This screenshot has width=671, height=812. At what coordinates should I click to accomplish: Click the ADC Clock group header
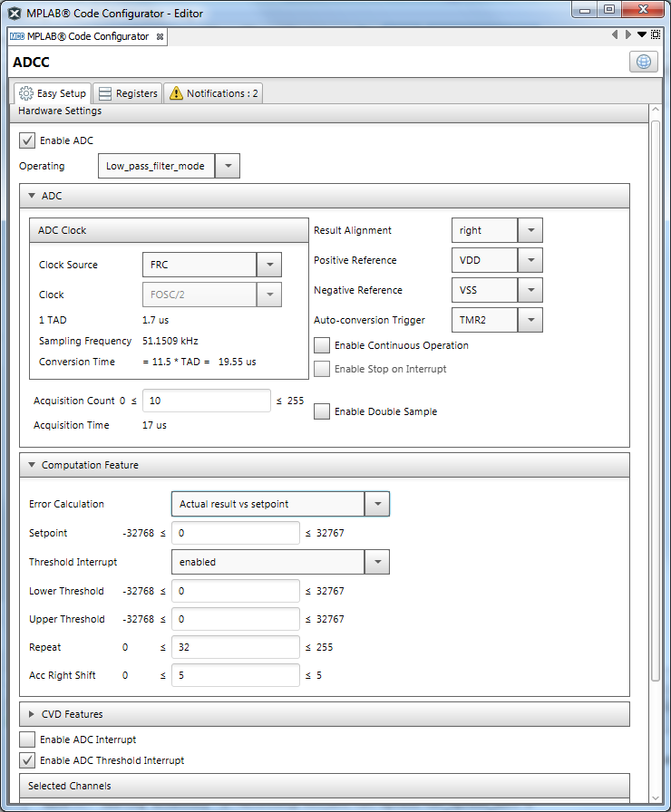pyautogui.click(x=169, y=230)
